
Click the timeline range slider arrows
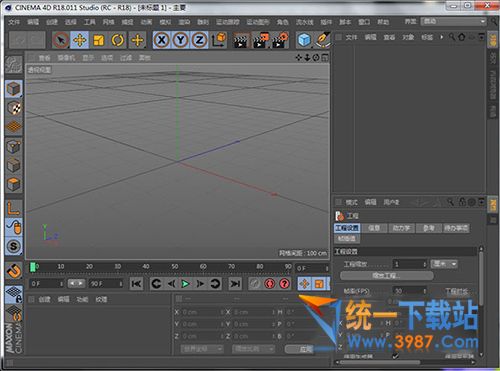pos(76,283)
